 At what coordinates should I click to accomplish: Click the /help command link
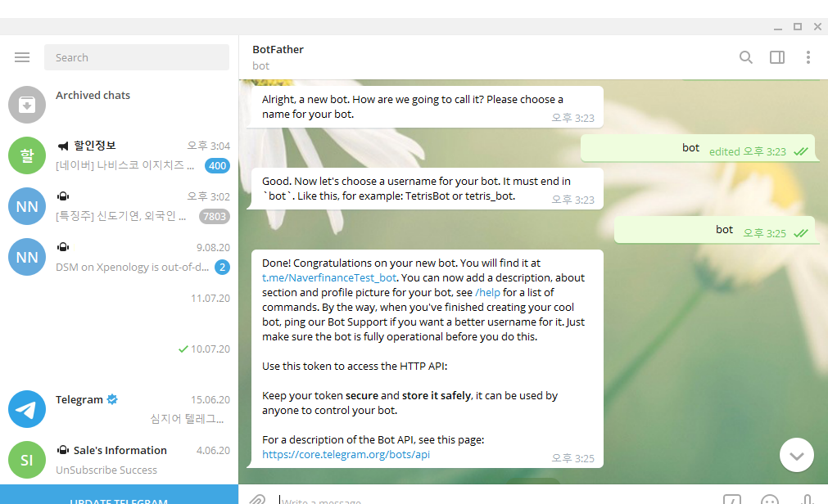coord(487,292)
